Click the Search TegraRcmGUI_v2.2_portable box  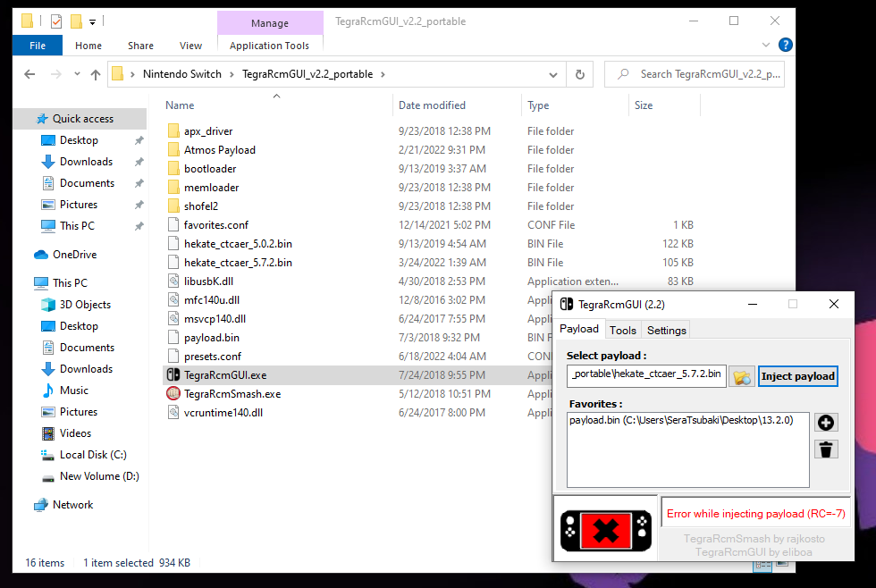click(694, 74)
